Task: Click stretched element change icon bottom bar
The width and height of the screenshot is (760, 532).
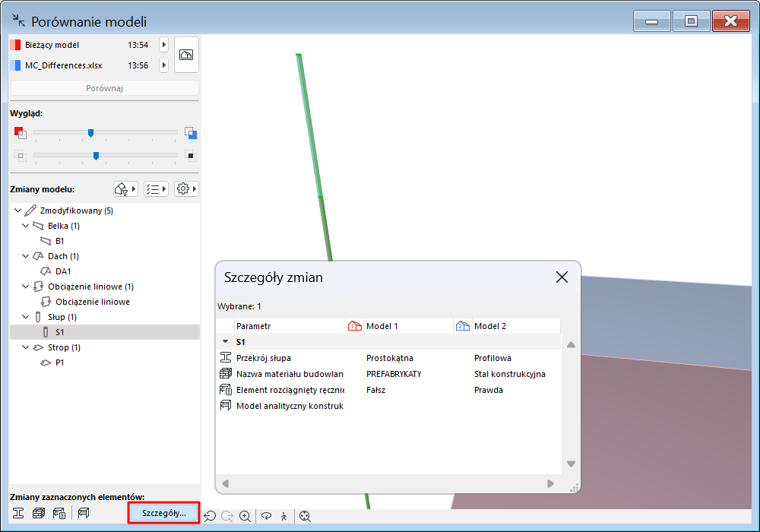Action: [59, 512]
